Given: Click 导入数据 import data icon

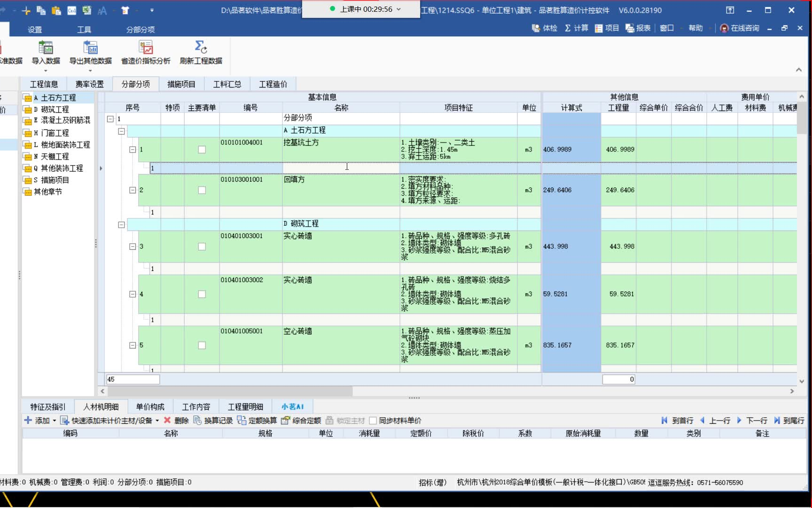Looking at the screenshot, I should (x=46, y=52).
